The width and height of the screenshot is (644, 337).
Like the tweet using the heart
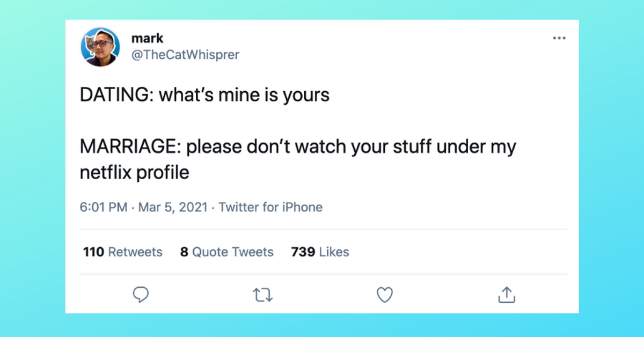(x=385, y=294)
